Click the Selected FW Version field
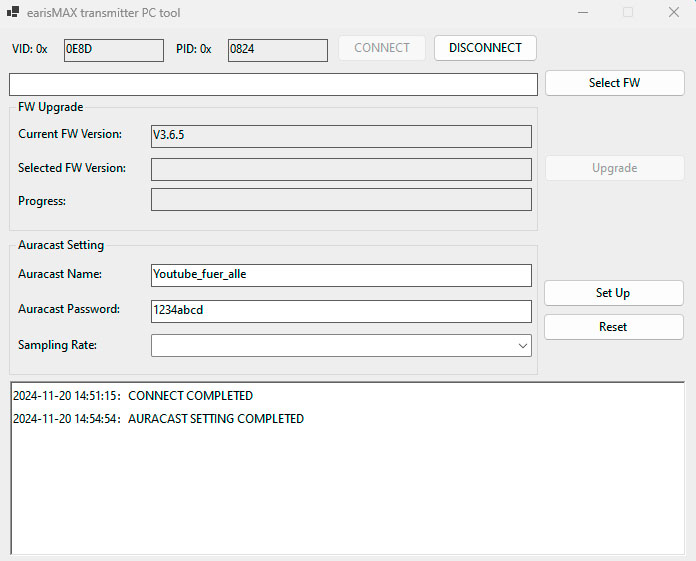 click(341, 169)
